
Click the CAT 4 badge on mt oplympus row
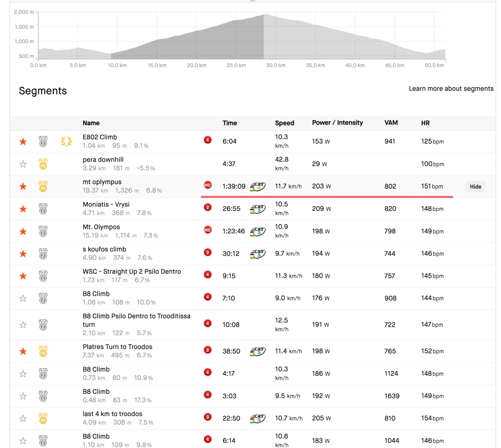(258, 187)
